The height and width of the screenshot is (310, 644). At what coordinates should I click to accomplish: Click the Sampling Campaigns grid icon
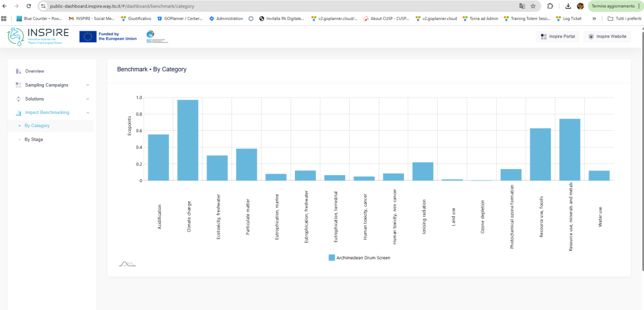(18, 85)
